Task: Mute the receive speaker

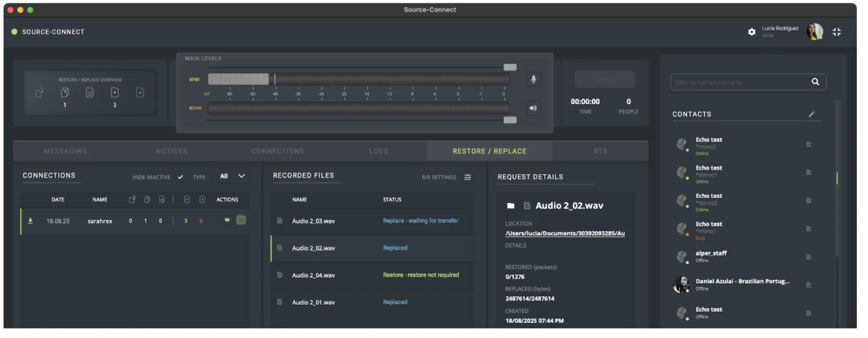Action: (x=533, y=108)
